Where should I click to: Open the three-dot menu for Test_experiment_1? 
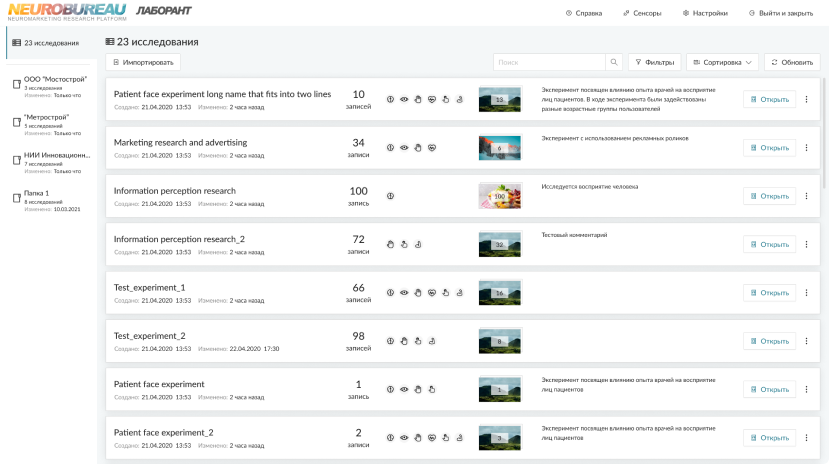tap(806, 293)
